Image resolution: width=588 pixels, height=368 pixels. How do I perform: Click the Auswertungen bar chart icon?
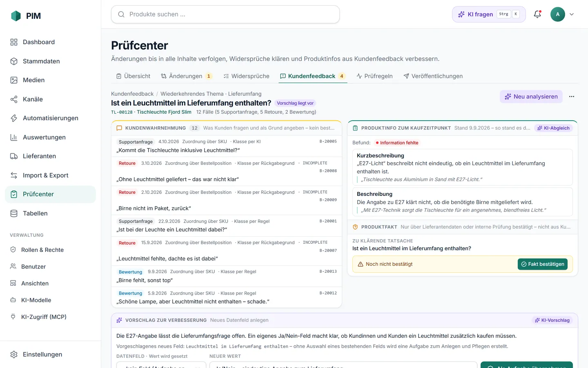tap(14, 137)
